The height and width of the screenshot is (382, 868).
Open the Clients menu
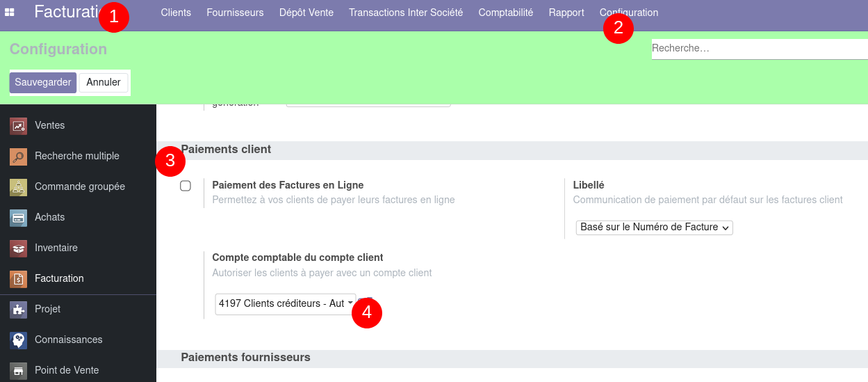click(176, 13)
